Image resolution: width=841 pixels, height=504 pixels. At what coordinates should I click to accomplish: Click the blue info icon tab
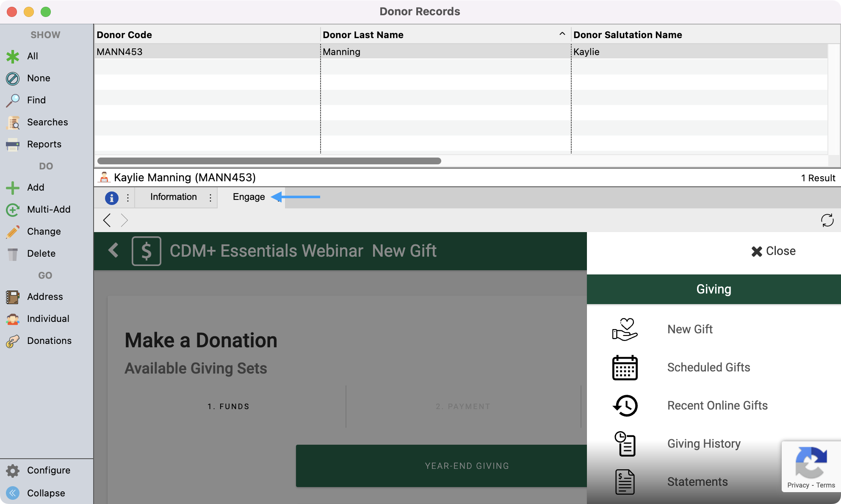111,197
